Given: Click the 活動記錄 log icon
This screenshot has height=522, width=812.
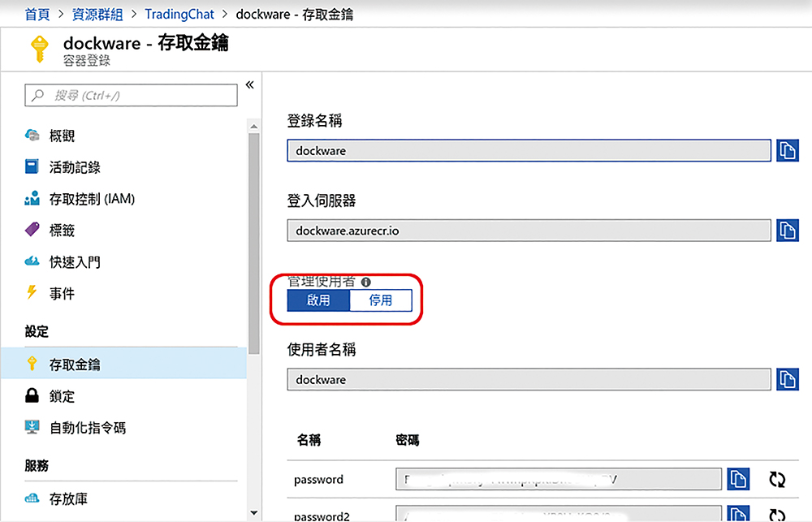Looking at the screenshot, I should click(x=32, y=166).
